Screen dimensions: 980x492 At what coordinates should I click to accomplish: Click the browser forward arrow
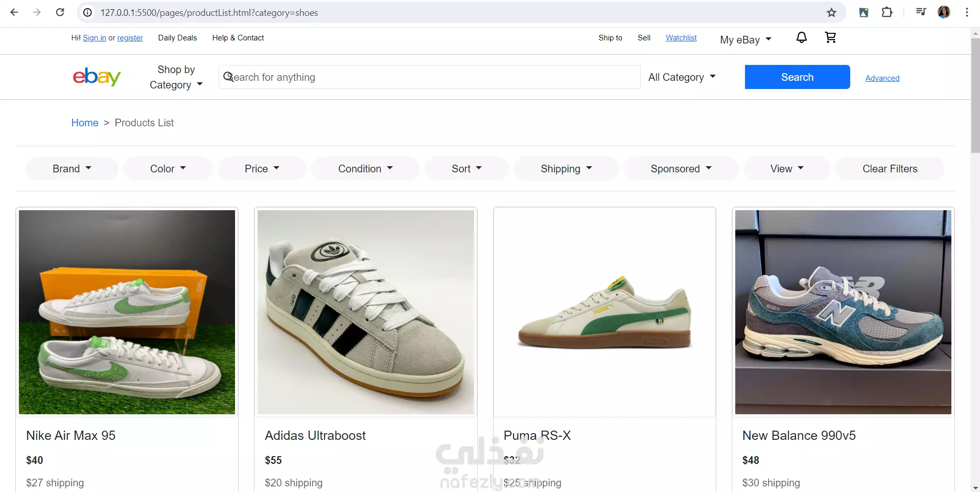(37, 12)
